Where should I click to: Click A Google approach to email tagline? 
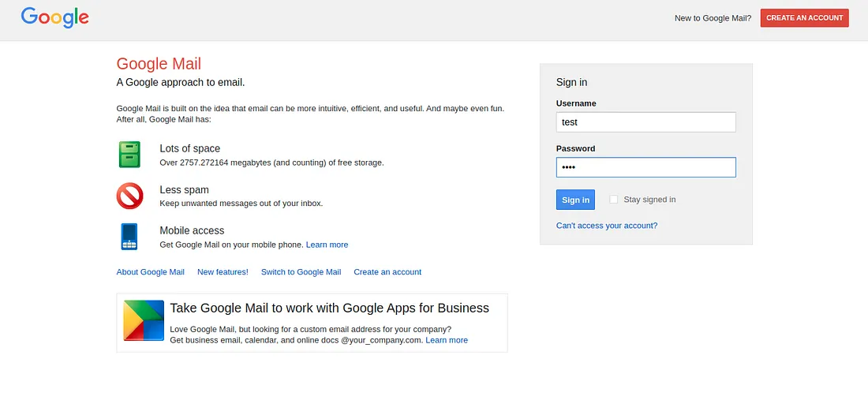click(181, 82)
